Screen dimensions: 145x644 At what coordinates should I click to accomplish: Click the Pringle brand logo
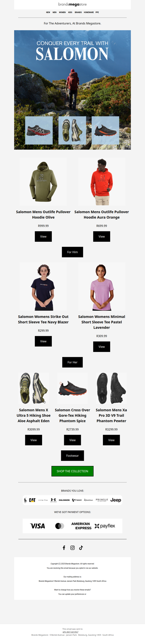pos(102,500)
